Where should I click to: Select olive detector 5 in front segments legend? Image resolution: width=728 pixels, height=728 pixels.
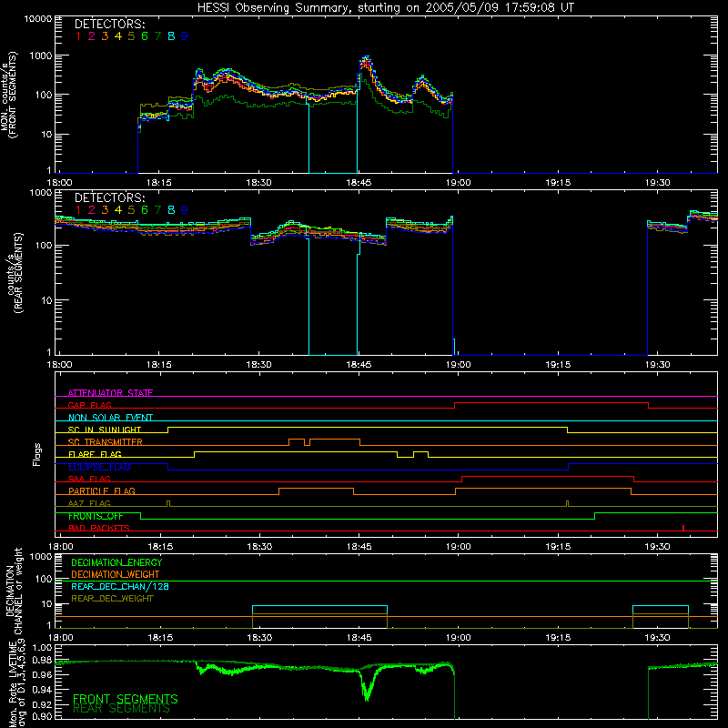(x=131, y=36)
